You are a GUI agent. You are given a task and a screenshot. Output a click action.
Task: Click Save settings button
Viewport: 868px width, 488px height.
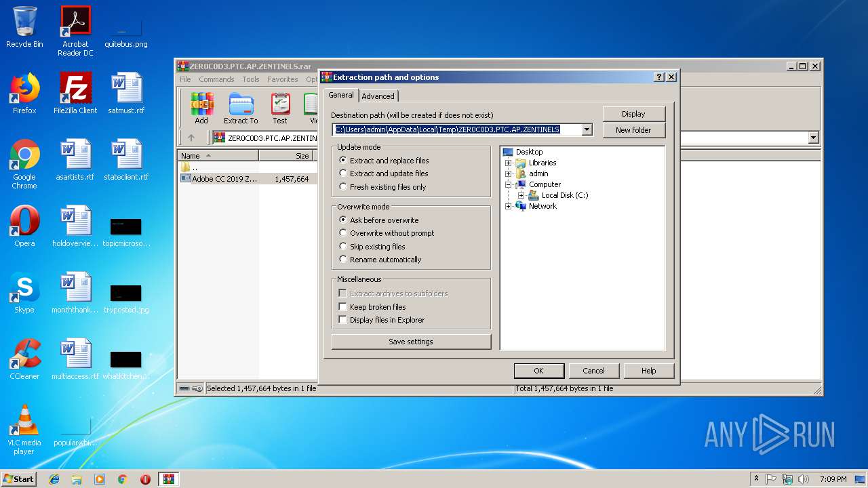[x=411, y=342]
